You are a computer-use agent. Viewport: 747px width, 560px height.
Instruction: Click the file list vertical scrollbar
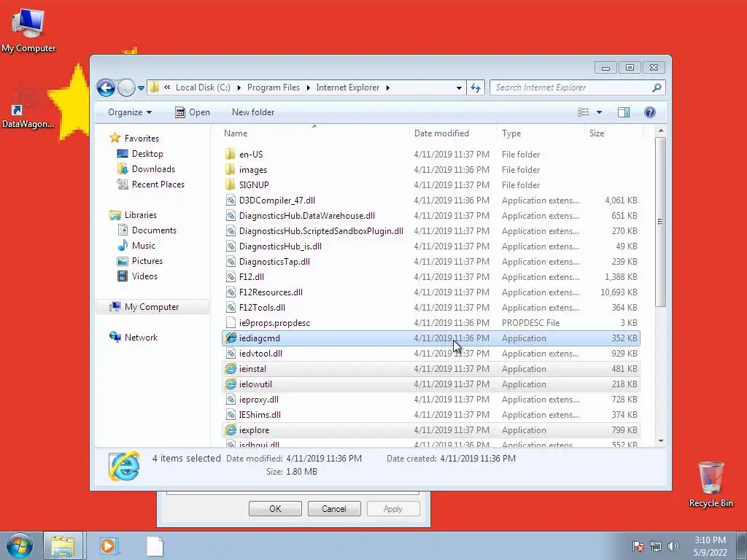coord(660,222)
